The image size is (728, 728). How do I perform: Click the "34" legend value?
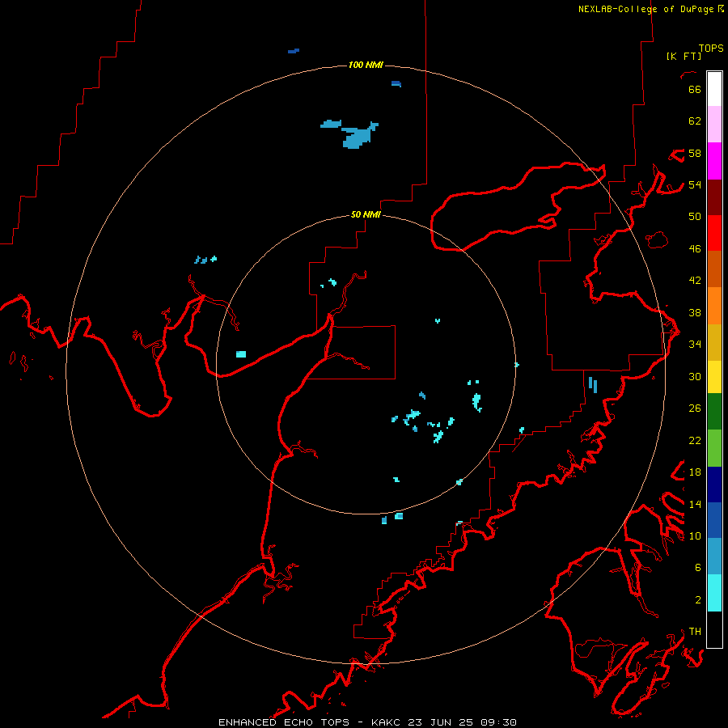pos(695,345)
